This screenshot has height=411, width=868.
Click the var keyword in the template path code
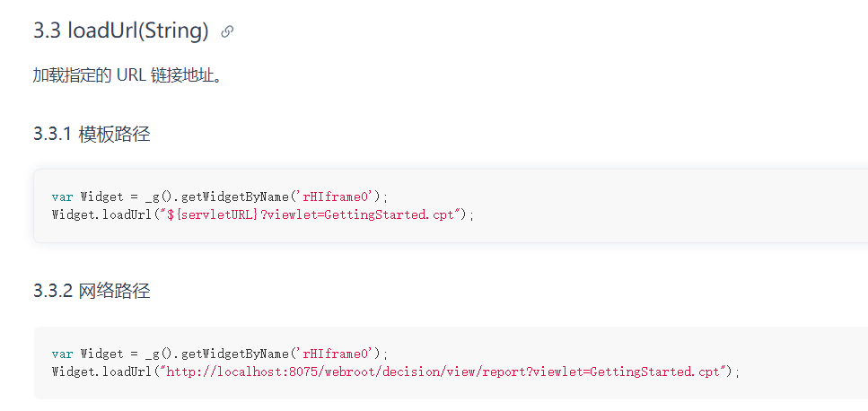[63, 197]
